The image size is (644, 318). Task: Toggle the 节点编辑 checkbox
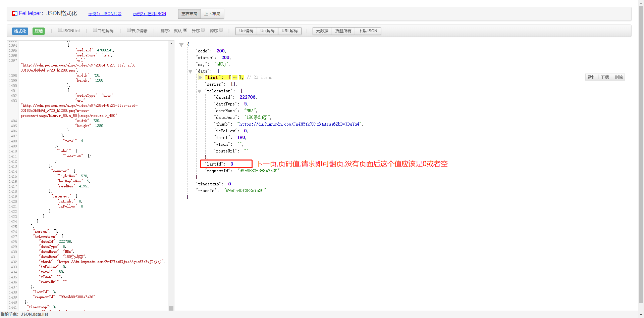coord(129,30)
